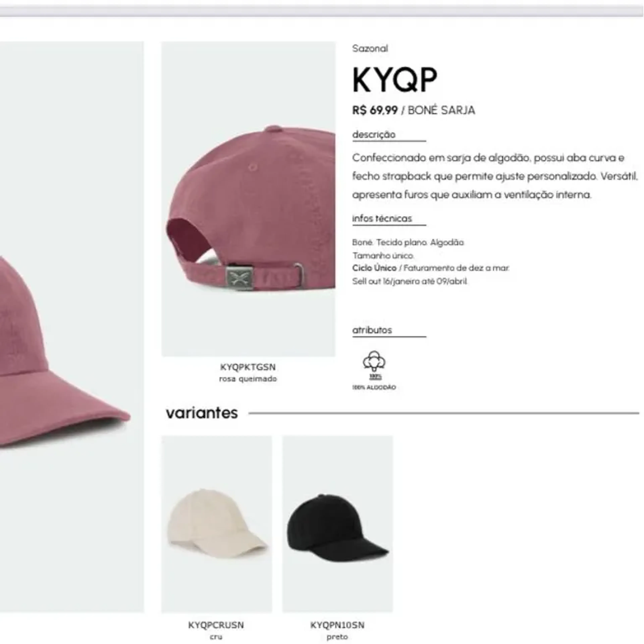Click the Ciclo Único billing info line
The width and height of the screenshot is (644, 644).
pyautogui.click(x=431, y=268)
